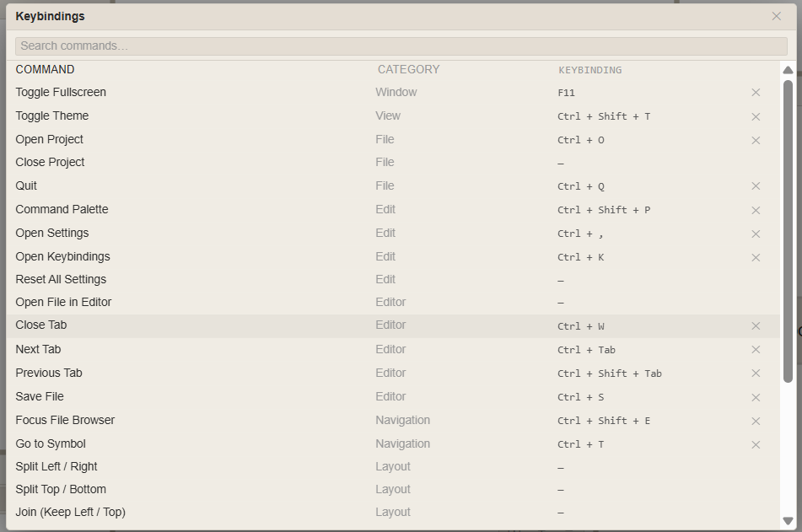The image size is (802, 532).
Task: Clear the Close Tab Ctrl+W binding
Action: [756, 326]
